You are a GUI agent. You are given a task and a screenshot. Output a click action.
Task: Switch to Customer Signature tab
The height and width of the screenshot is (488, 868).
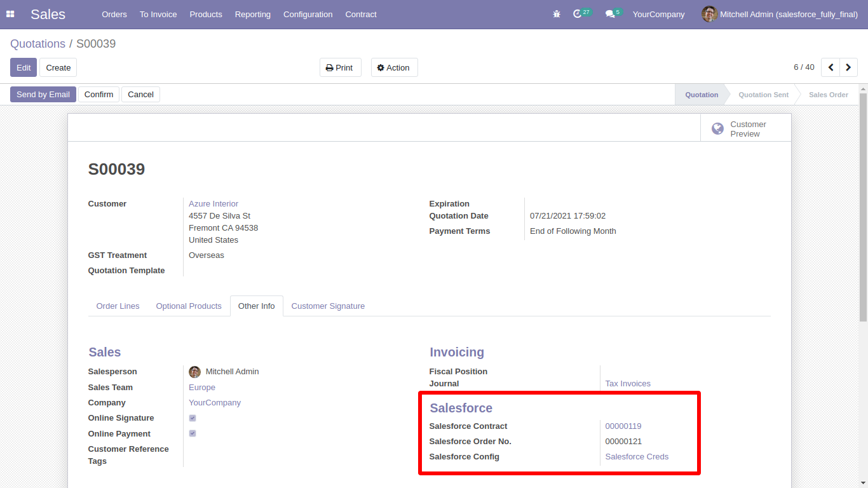(x=328, y=306)
